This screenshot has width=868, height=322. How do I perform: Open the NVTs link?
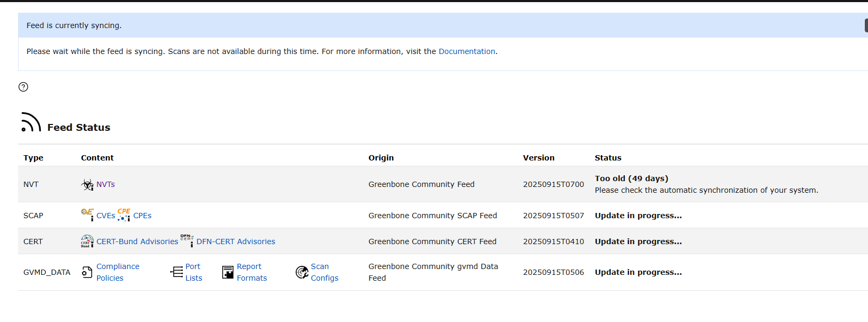click(105, 184)
